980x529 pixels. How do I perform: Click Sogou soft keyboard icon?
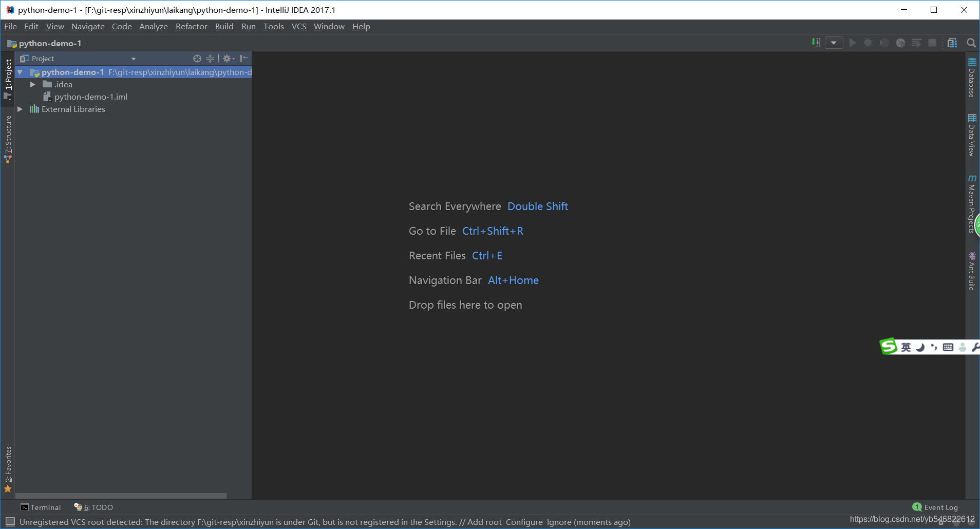(948, 347)
